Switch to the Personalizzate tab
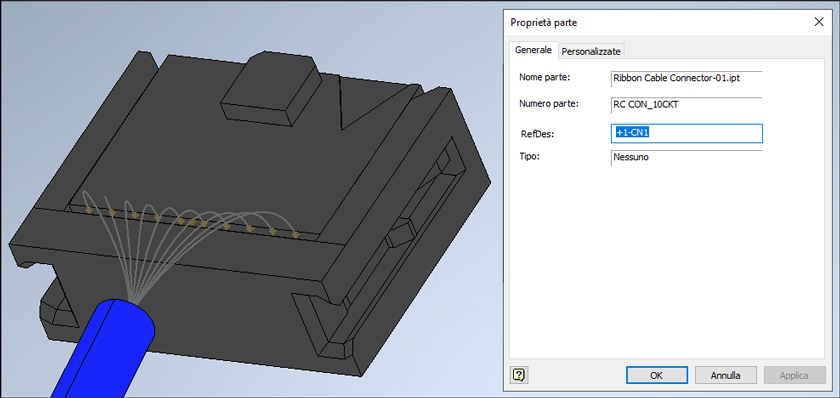 (591, 51)
